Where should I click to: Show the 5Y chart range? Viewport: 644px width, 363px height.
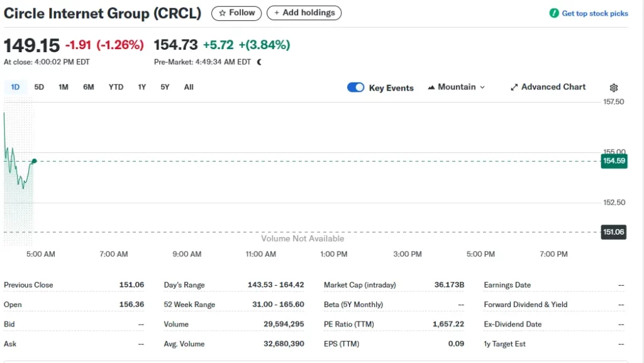(x=165, y=87)
